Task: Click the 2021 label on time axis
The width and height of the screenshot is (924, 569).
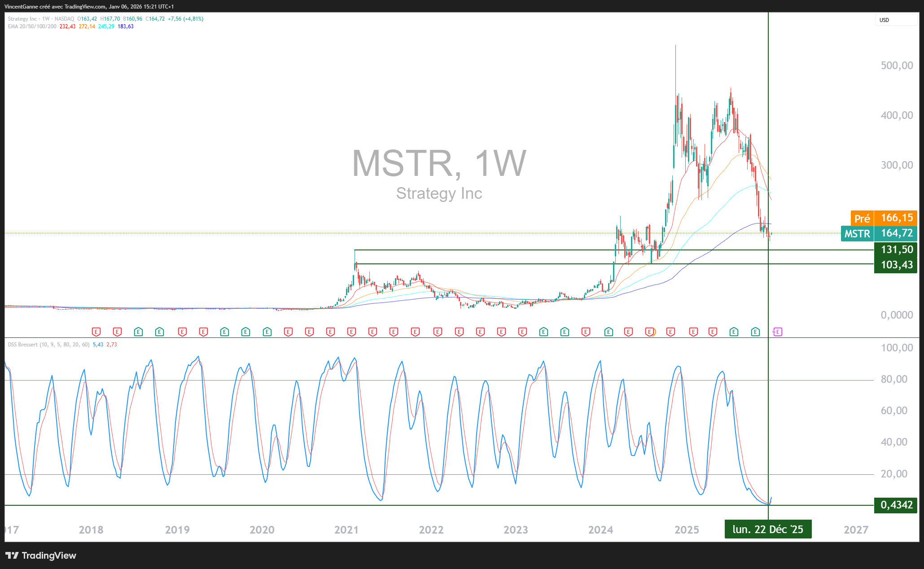Action: click(346, 530)
